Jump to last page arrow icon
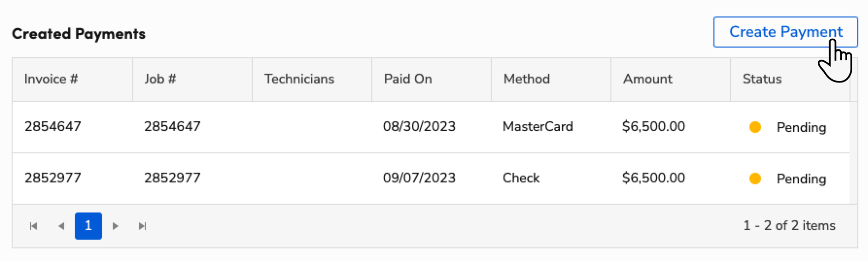The height and width of the screenshot is (261, 868). (142, 226)
